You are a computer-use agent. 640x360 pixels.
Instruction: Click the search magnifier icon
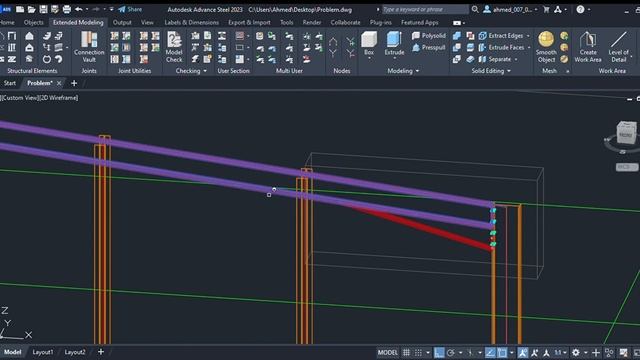pyautogui.click(x=475, y=9)
